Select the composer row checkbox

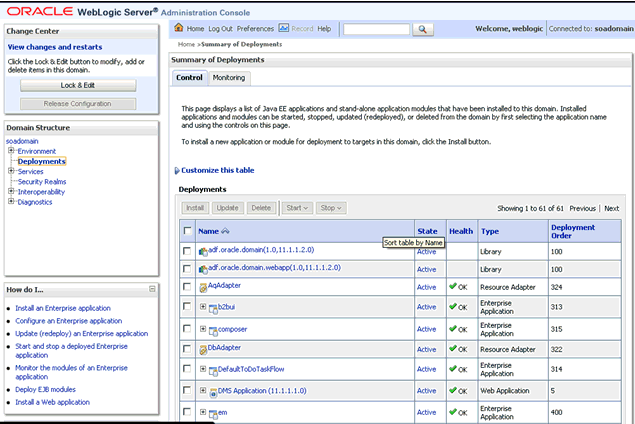point(187,328)
